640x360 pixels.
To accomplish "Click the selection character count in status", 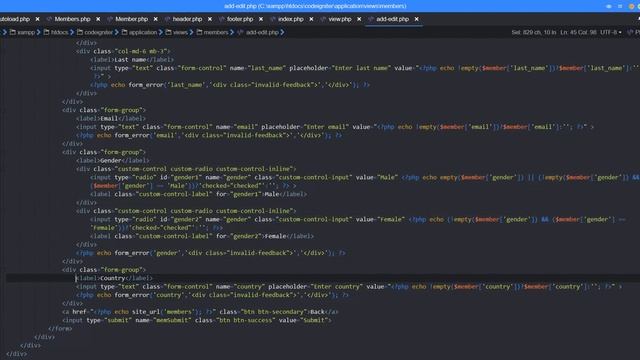I will coord(533,32).
